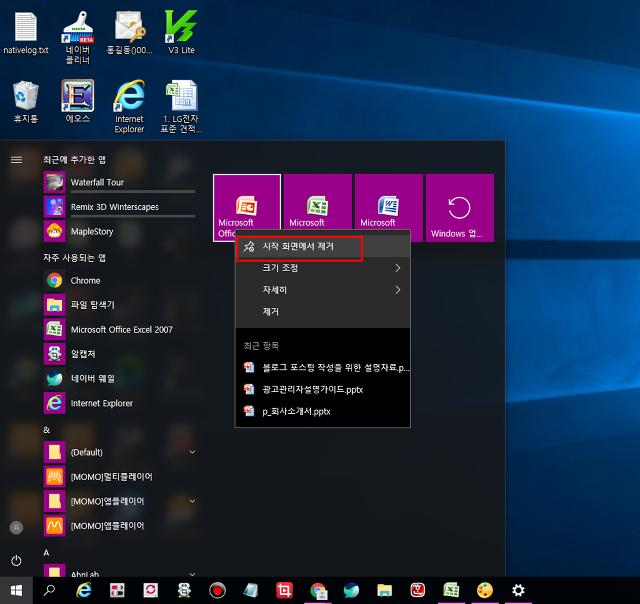The image size is (640, 604).
Task: Open the paint palette taskbar app
Action: coord(485,590)
